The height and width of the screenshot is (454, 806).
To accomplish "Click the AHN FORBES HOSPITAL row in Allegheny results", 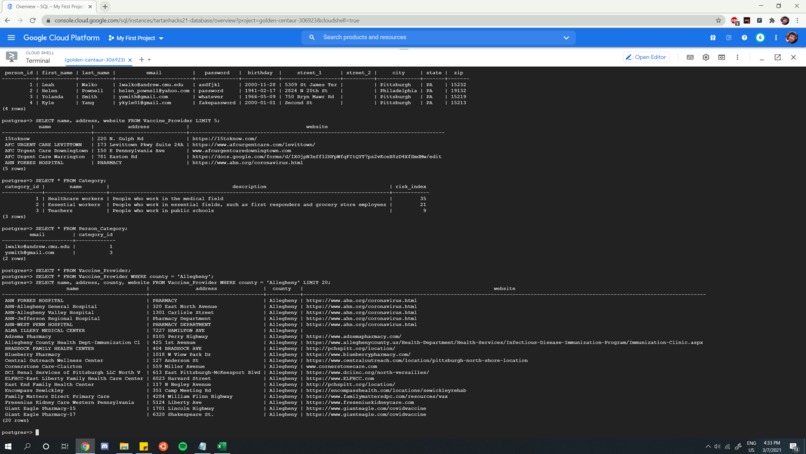I will click(34, 300).
